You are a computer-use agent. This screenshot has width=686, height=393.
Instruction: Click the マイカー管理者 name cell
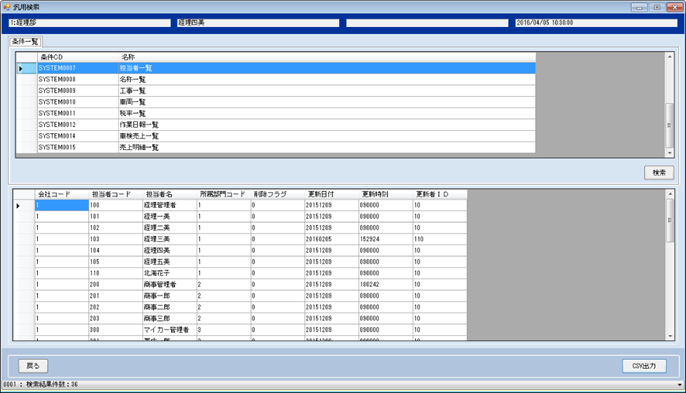[169, 330]
